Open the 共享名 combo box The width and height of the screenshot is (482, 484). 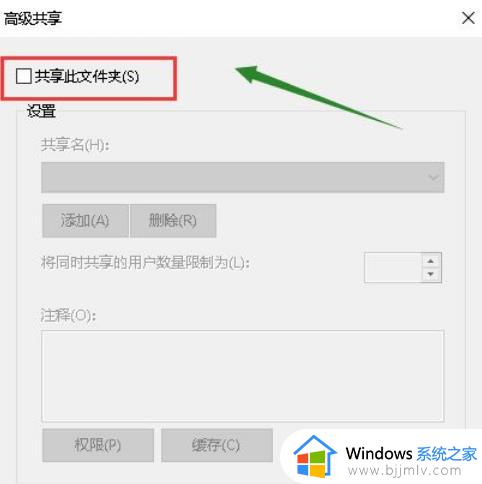click(243, 177)
